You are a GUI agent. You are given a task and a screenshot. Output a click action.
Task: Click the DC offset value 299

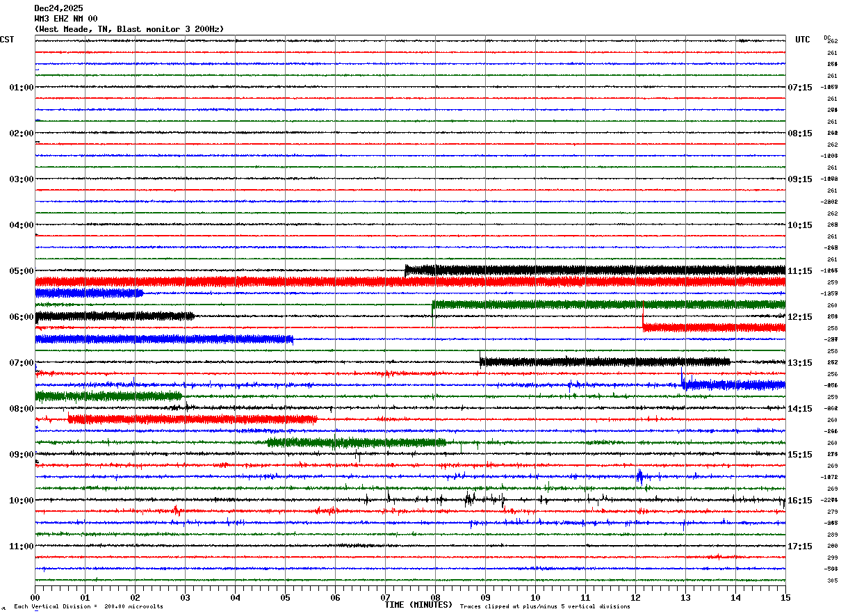tap(832, 558)
